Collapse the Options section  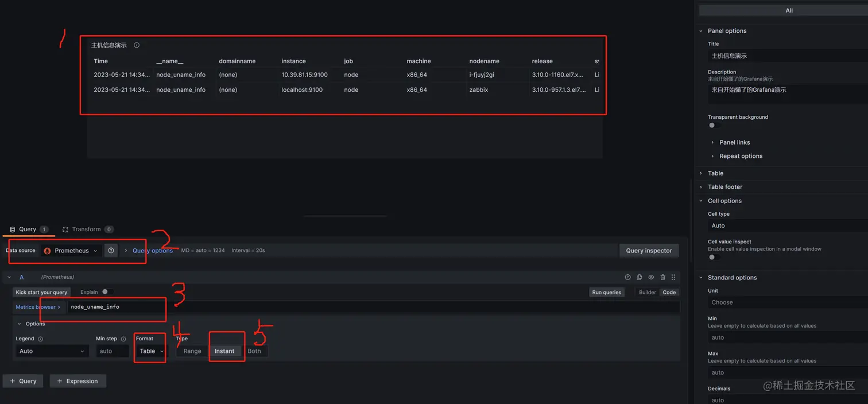click(x=31, y=324)
